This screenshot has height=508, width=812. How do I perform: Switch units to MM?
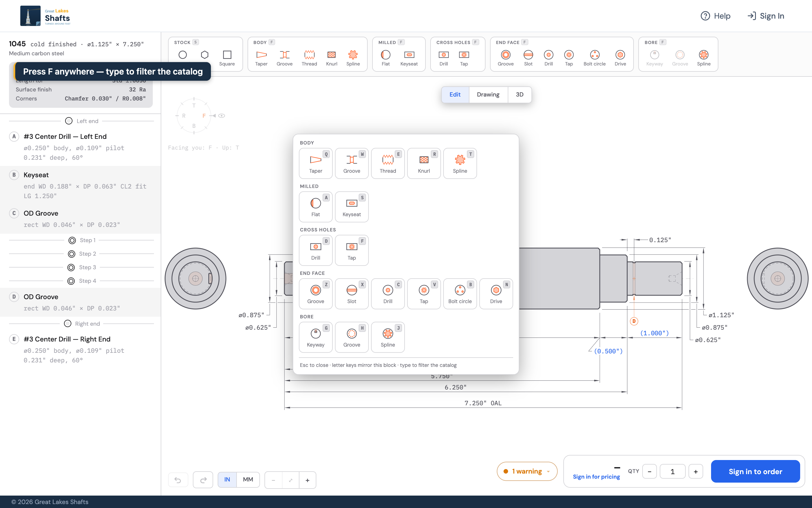(x=248, y=479)
